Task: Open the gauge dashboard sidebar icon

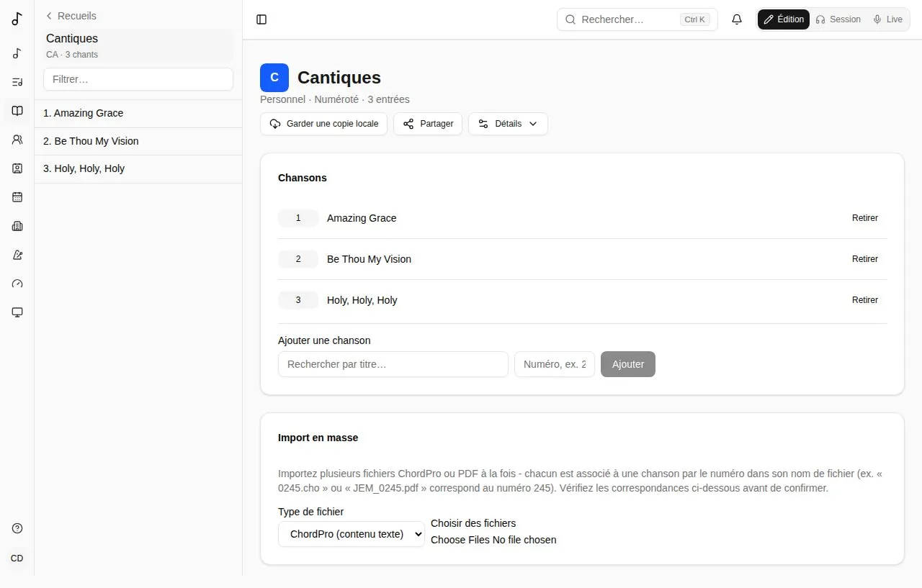Action: [17, 284]
